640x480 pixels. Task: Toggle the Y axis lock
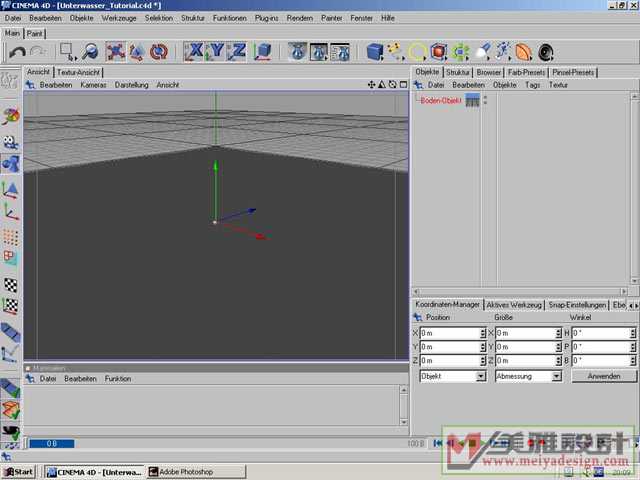coord(215,52)
